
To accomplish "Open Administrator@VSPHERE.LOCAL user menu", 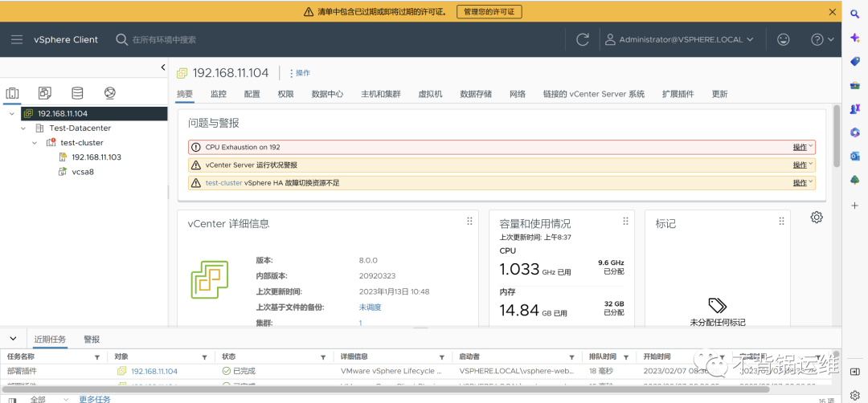I will point(679,39).
